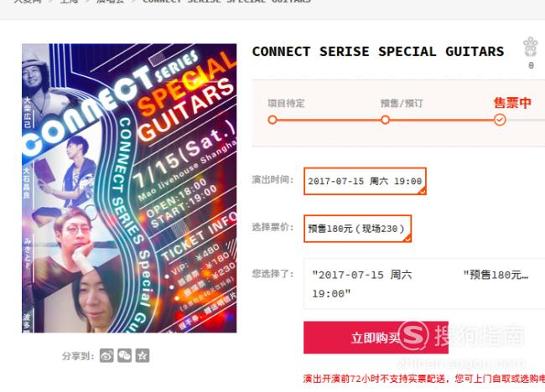Click the 预售/预订 progress step circle

(385, 120)
